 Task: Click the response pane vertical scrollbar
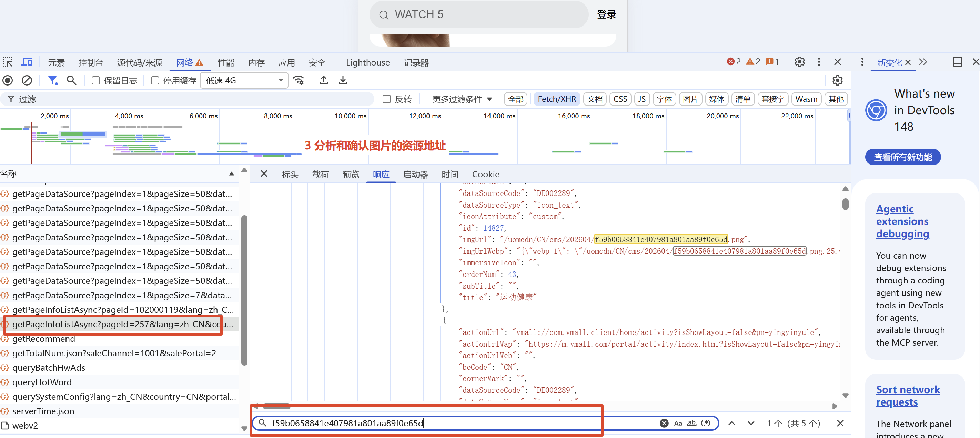pos(845,205)
